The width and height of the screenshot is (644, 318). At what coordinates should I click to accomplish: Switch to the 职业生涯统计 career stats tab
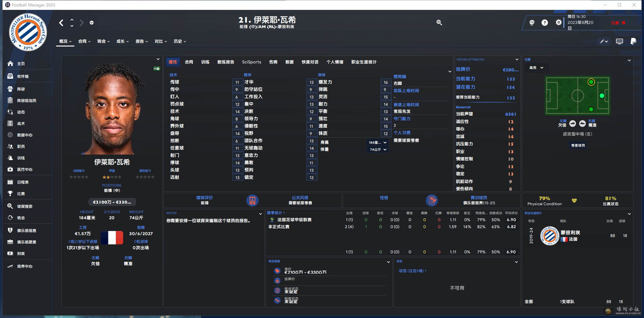tap(364, 62)
